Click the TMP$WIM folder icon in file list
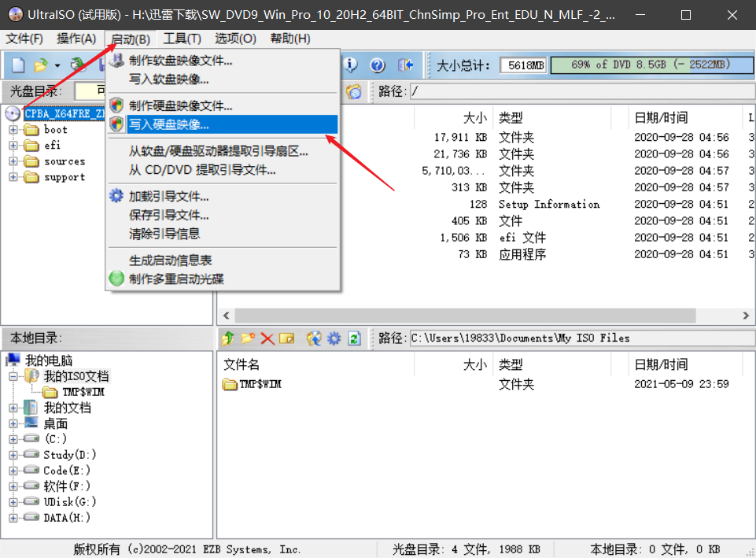Viewport: 756px width, 558px height. coord(230,384)
